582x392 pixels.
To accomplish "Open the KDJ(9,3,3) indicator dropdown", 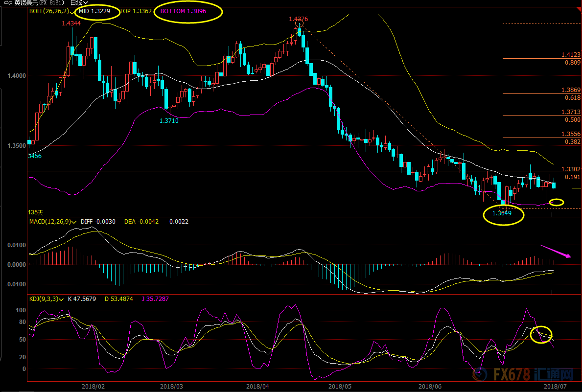I will [62, 299].
